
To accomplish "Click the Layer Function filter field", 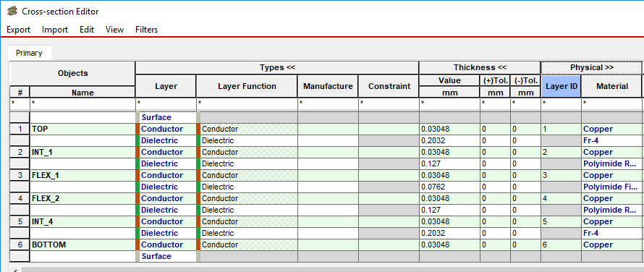I will click(x=247, y=104).
